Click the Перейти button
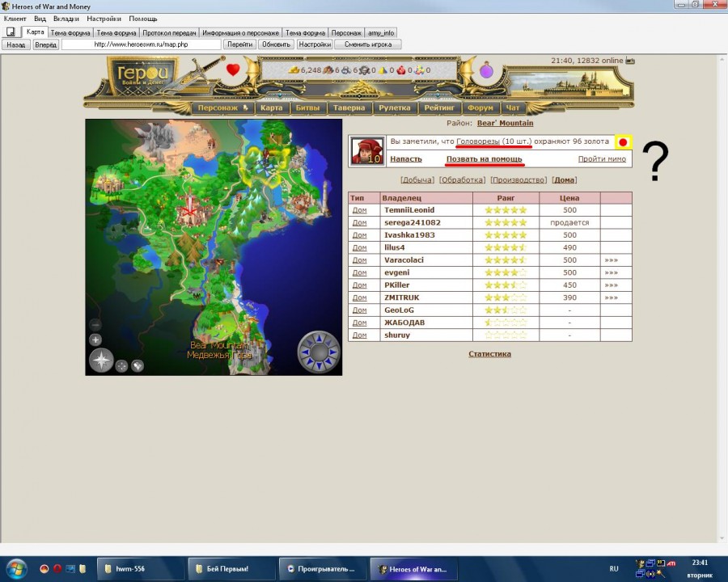The width and height of the screenshot is (728, 582). tap(240, 44)
